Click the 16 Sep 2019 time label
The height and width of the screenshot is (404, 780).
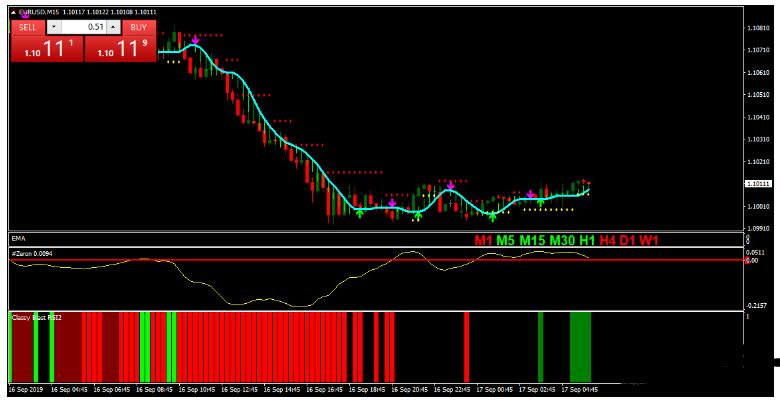[26, 390]
